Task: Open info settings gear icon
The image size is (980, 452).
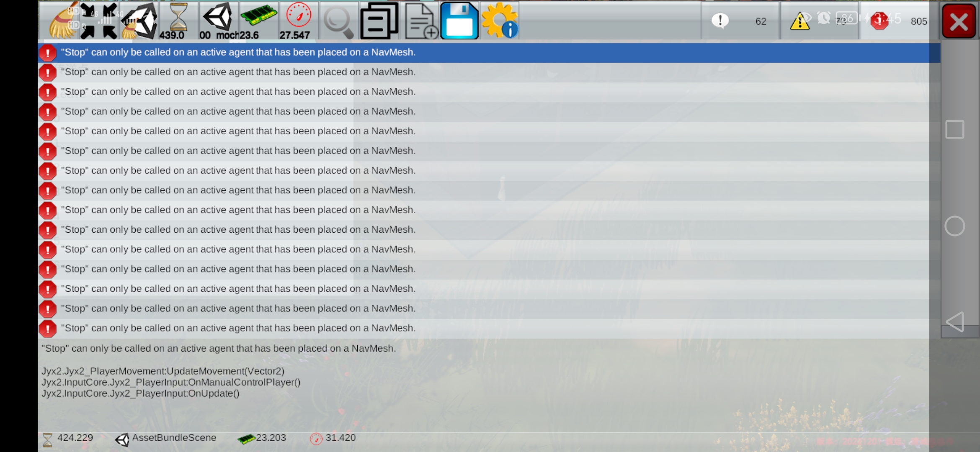Action: (500, 21)
